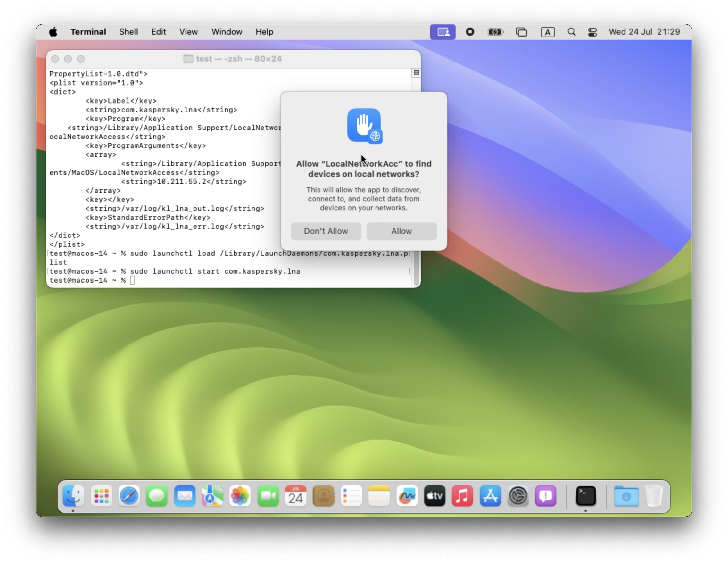Screen dimensions: 728x564
Task: Open Mail from the Dock
Action: click(185, 496)
